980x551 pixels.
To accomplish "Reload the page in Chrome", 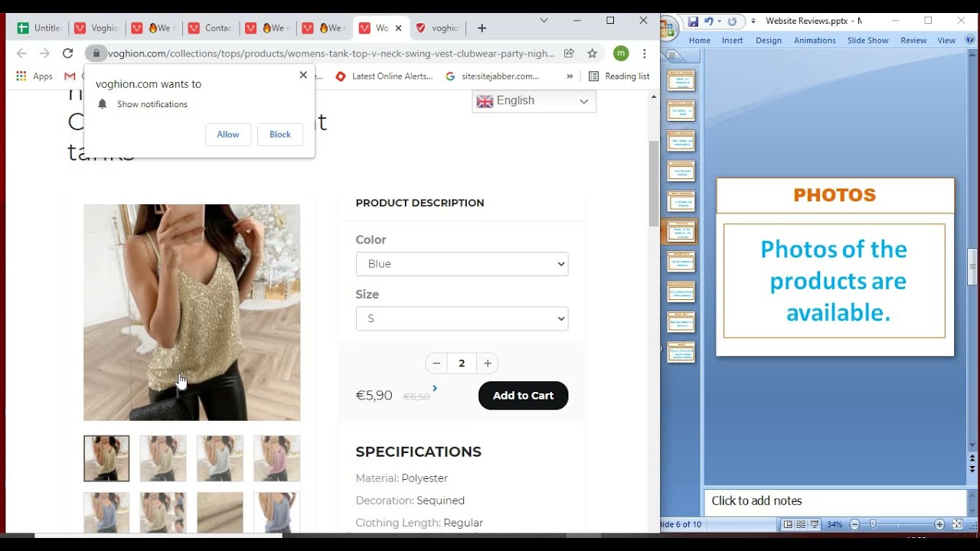I will [67, 53].
